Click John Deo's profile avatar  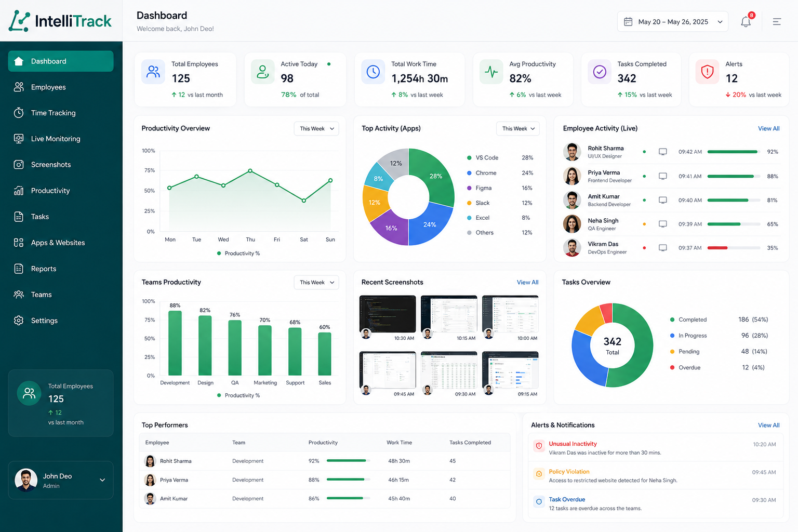click(x=26, y=480)
